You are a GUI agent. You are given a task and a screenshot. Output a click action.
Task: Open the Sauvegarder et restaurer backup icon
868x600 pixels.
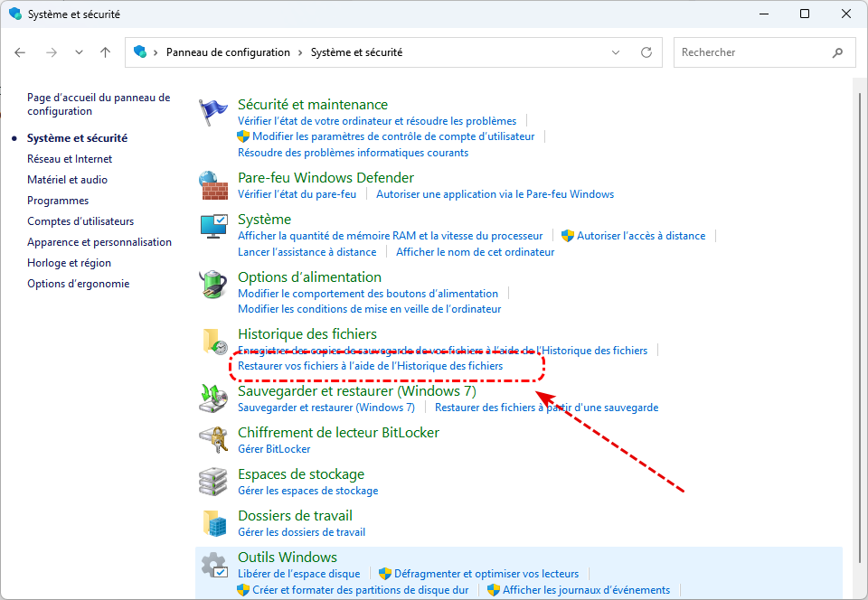(x=213, y=398)
